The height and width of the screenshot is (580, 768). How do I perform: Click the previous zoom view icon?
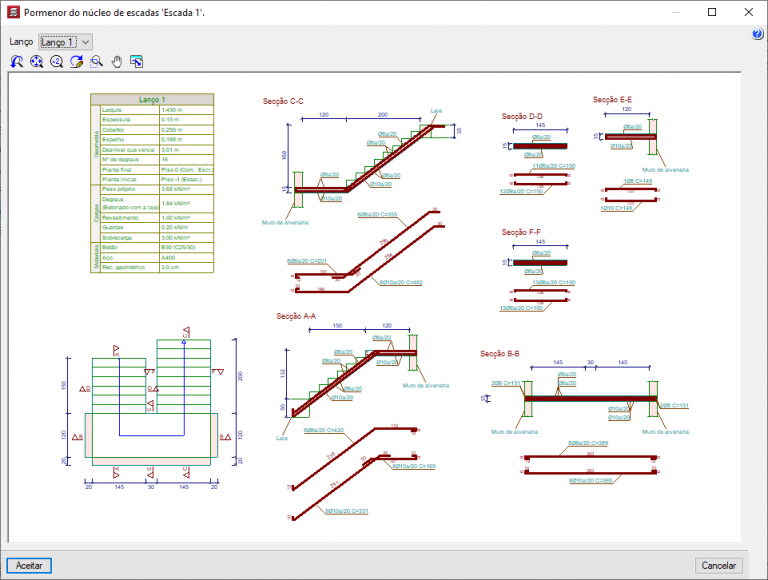[x=17, y=62]
